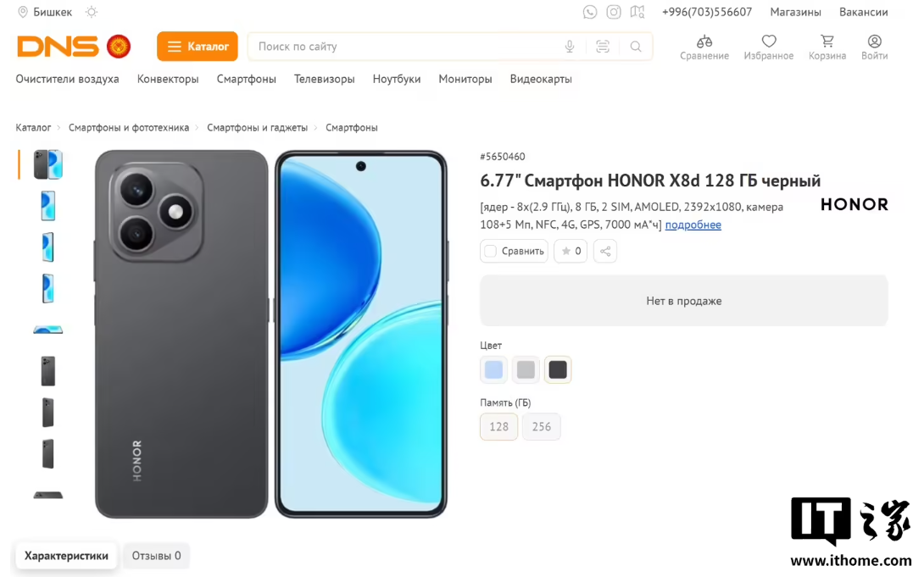Open the Каталог menu button
This screenshot has height=577, width=924.
[198, 47]
